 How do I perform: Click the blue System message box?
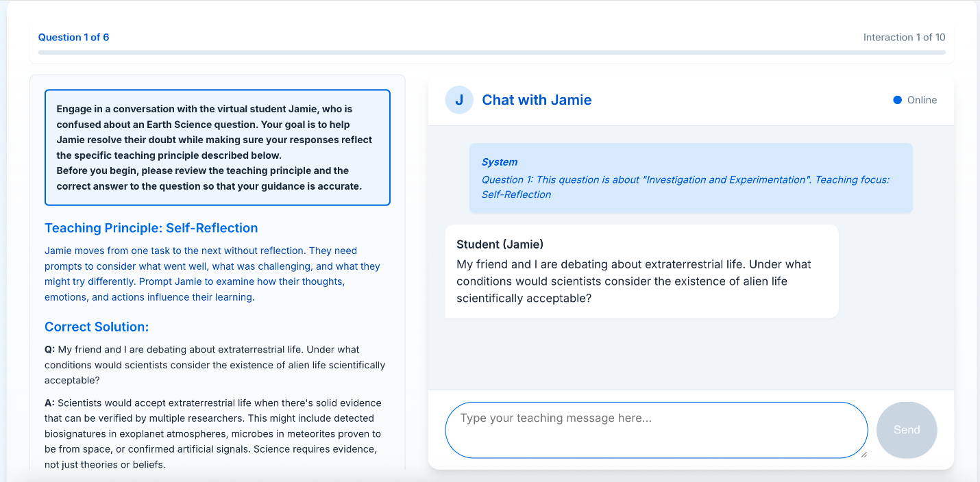tap(690, 178)
